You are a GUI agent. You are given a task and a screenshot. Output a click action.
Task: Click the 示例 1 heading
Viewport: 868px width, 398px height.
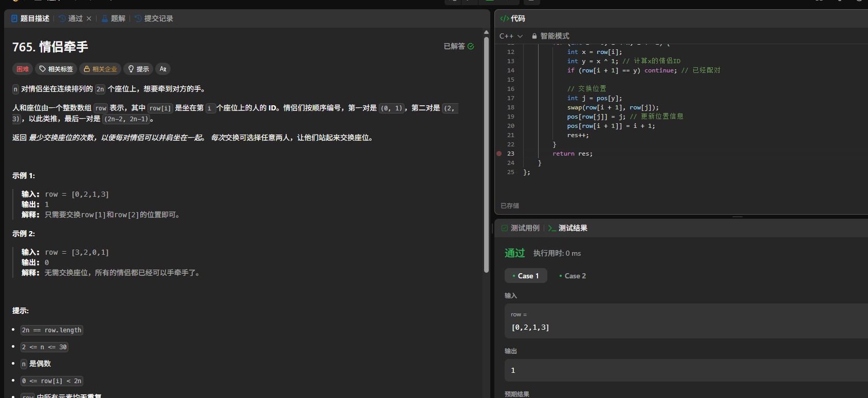(24, 176)
